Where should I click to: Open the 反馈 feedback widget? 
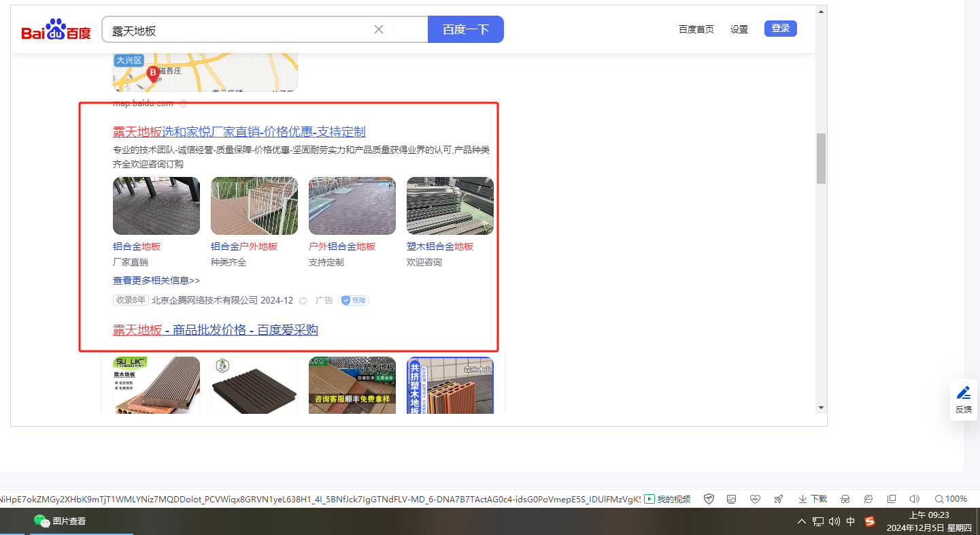tap(964, 400)
